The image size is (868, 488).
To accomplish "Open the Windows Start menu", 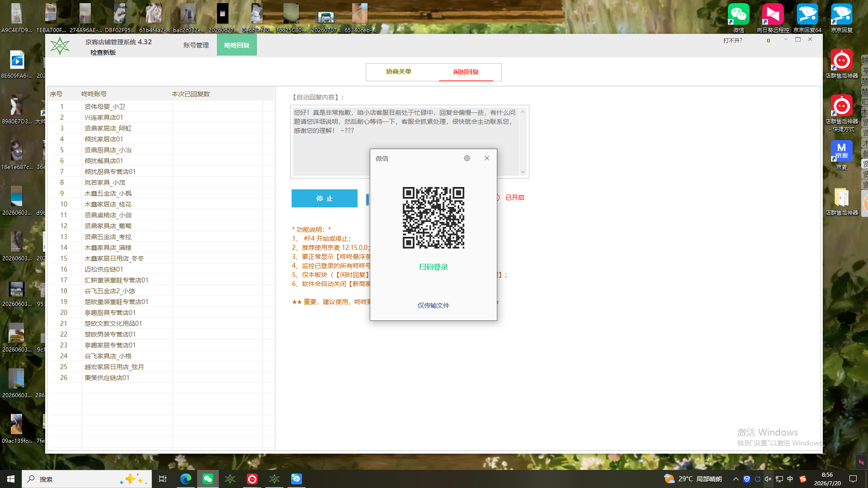I will tap(11, 479).
